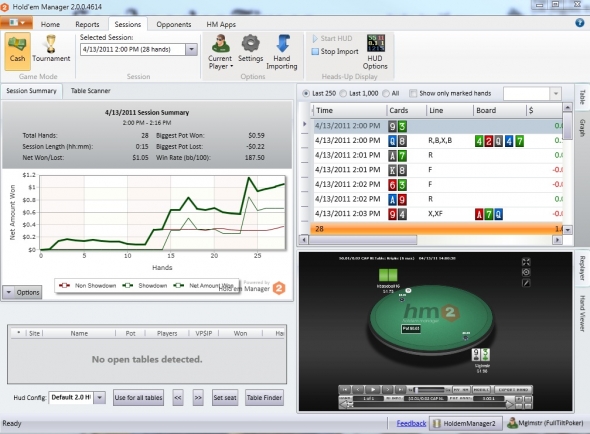
Task: Open Home ribbon tab
Action: click(x=50, y=24)
